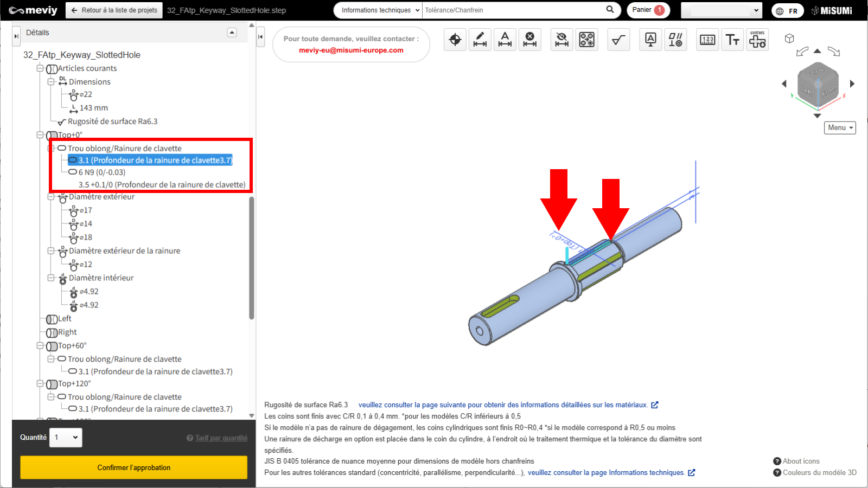Click the tree panel vertical scrollbar

251,258
